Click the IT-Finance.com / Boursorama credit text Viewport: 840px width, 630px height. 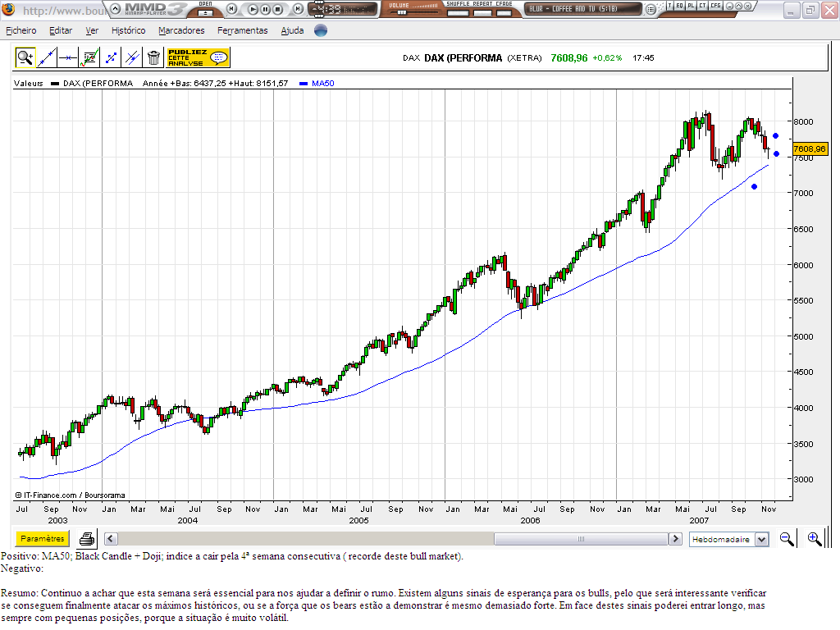(x=71, y=495)
